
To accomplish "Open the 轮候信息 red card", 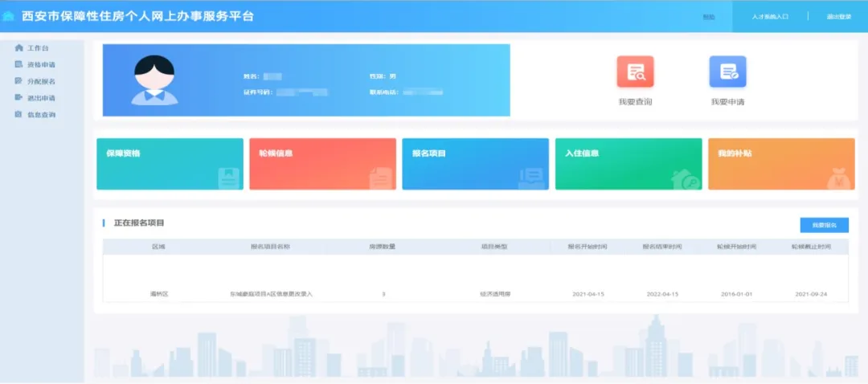I will 323,164.
